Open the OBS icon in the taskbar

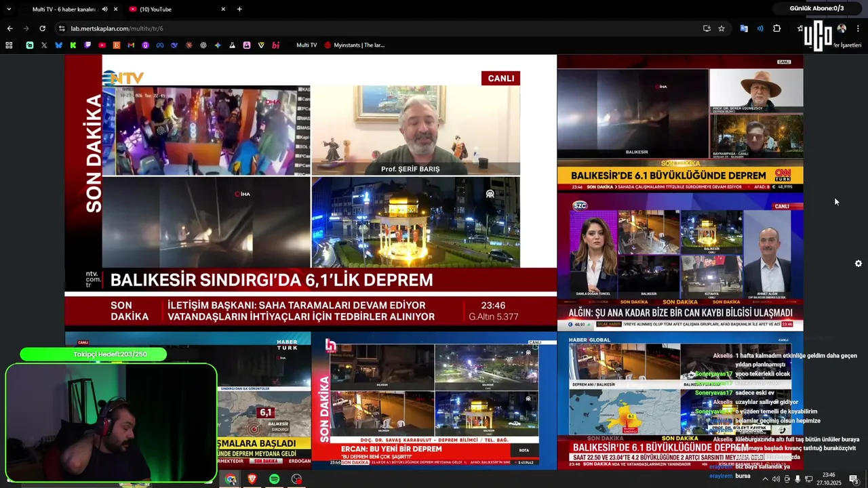(296, 479)
